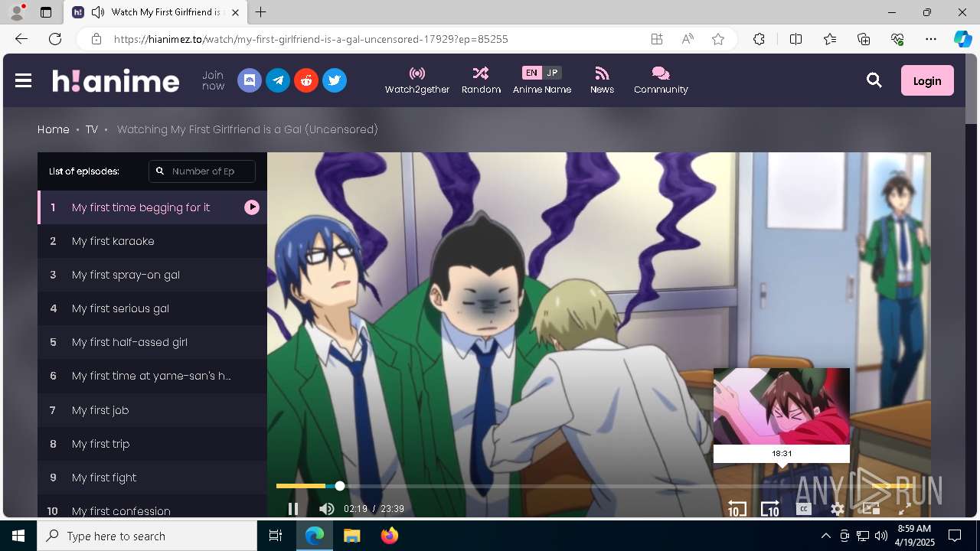Select episode 8 My first trip
This screenshot has height=551, width=980.
[x=152, y=444]
